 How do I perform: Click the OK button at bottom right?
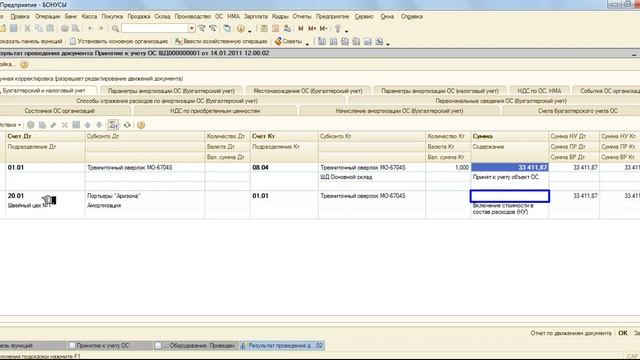(x=623, y=333)
